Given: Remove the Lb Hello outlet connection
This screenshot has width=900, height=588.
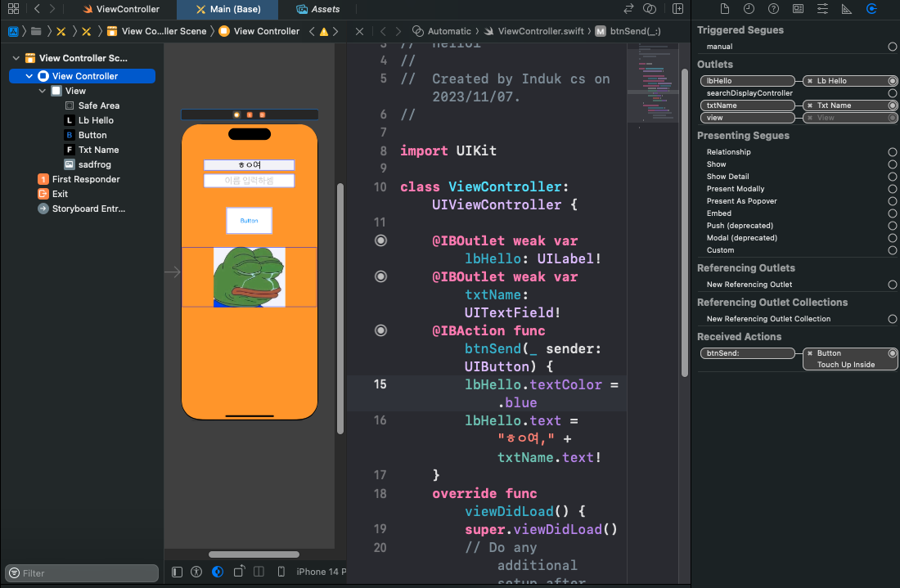Looking at the screenshot, I should 810,81.
